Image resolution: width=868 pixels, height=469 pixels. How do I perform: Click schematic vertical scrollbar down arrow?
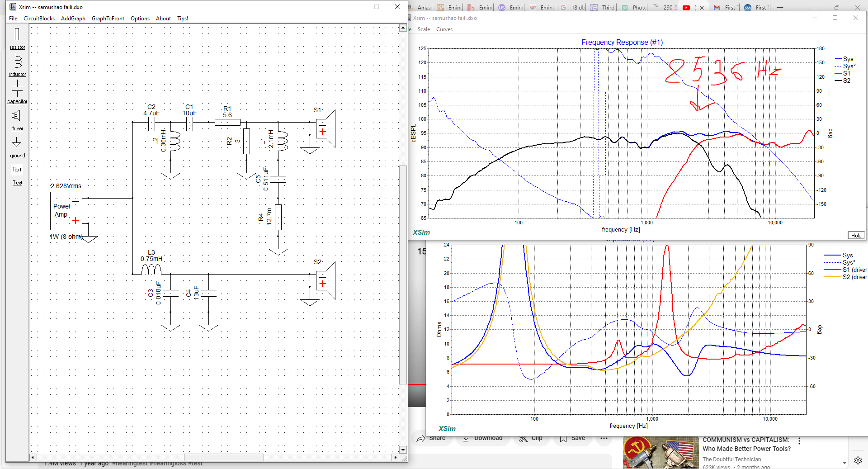pyautogui.click(x=403, y=450)
